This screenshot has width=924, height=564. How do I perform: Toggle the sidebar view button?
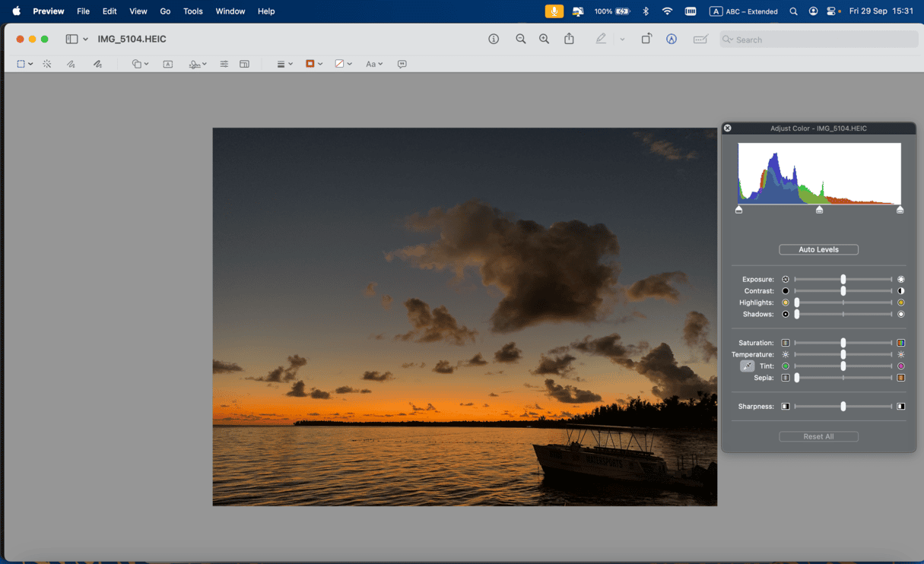pyautogui.click(x=71, y=39)
